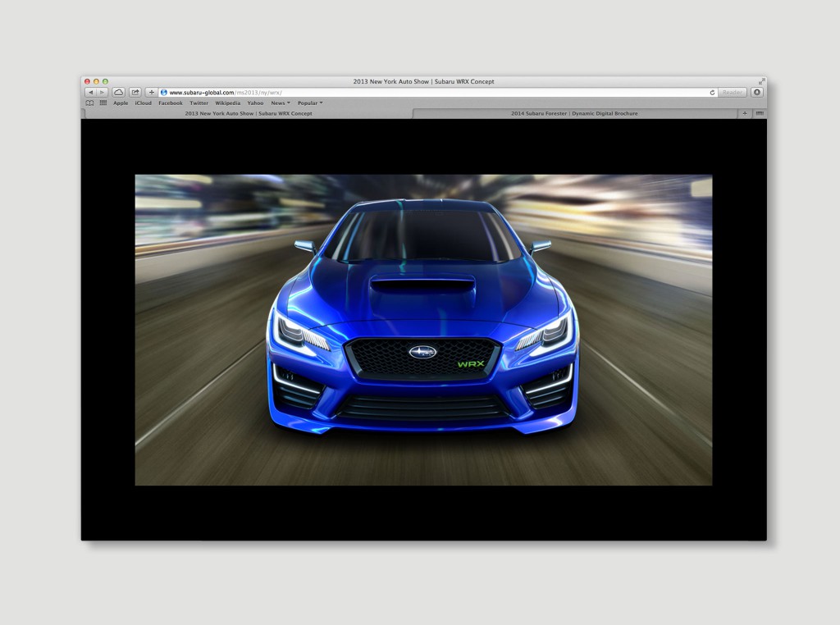Go forward using the forward arrow button
The height and width of the screenshot is (625, 840).
click(102, 93)
